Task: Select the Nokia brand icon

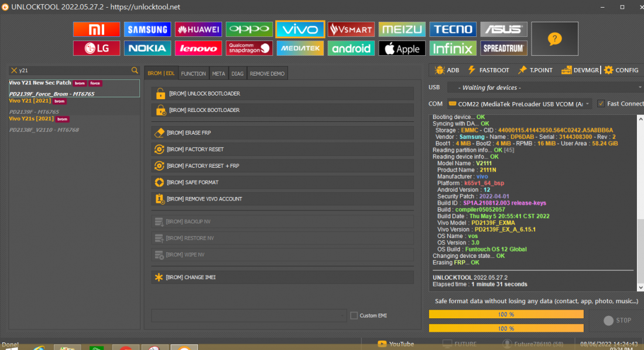Action: 148,48
